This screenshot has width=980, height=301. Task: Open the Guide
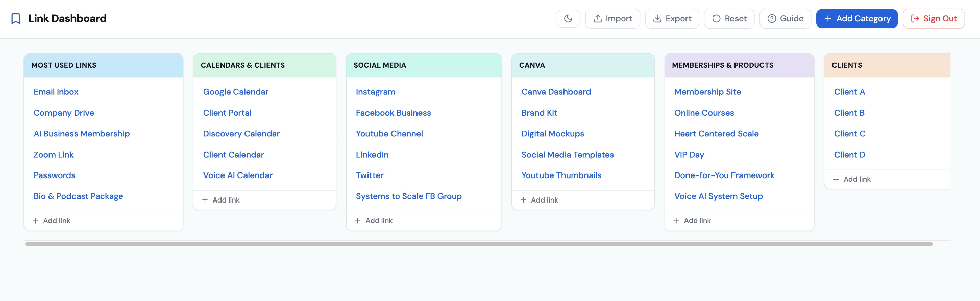click(x=786, y=19)
